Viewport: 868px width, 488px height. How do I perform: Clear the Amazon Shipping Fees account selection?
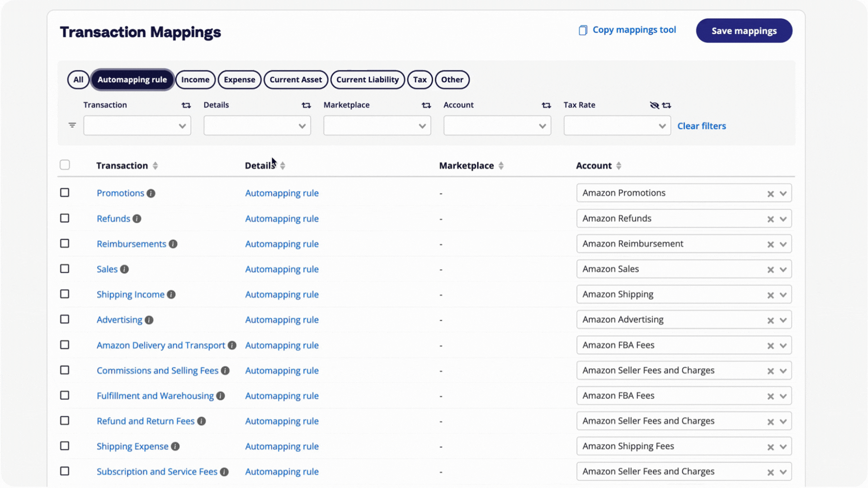click(770, 447)
